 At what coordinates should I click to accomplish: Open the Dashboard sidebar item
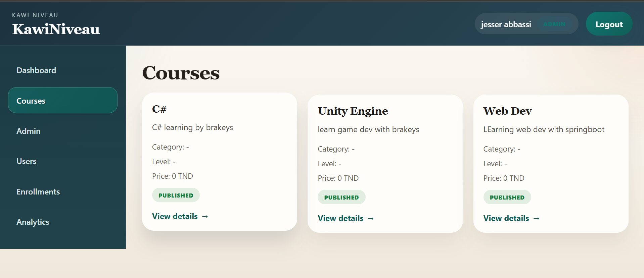point(63,70)
